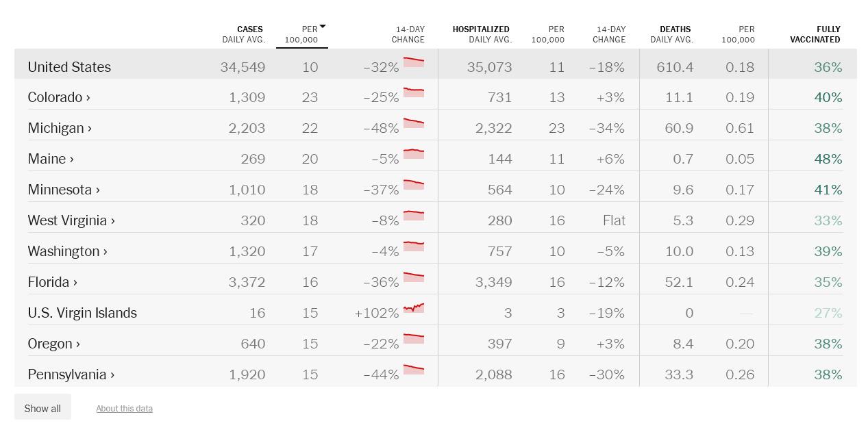
Task: Click the United States trend sparkline
Action: tap(414, 62)
